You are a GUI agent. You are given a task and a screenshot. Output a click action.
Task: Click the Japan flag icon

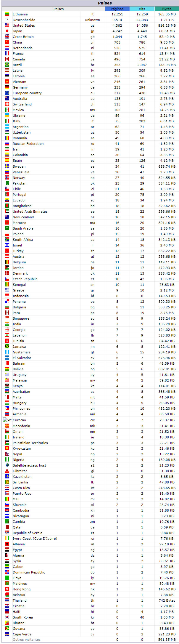point(7,31)
